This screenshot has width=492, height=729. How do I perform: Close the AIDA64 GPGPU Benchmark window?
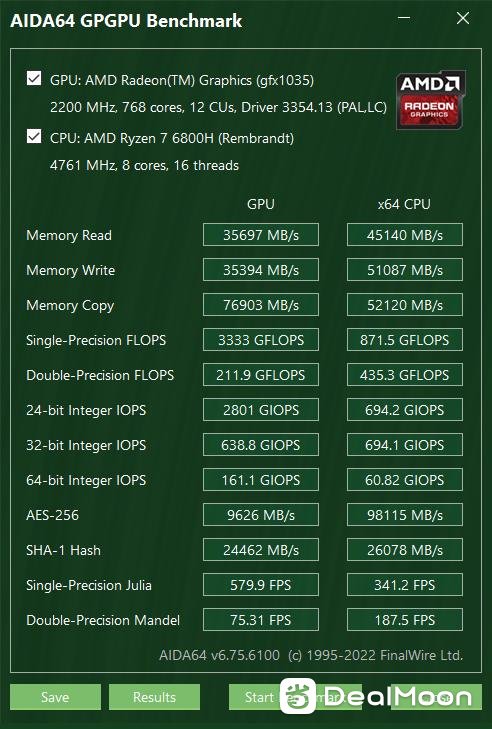point(463,18)
